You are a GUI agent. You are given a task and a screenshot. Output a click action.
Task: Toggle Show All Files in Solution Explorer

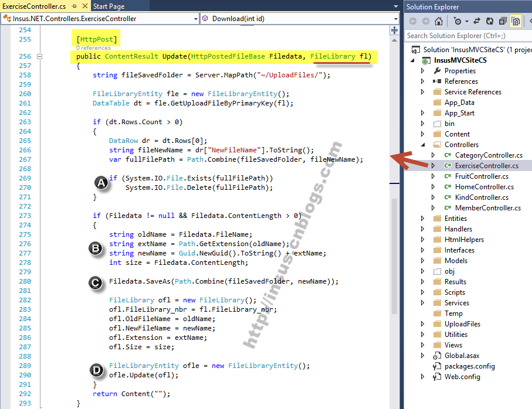click(x=516, y=21)
